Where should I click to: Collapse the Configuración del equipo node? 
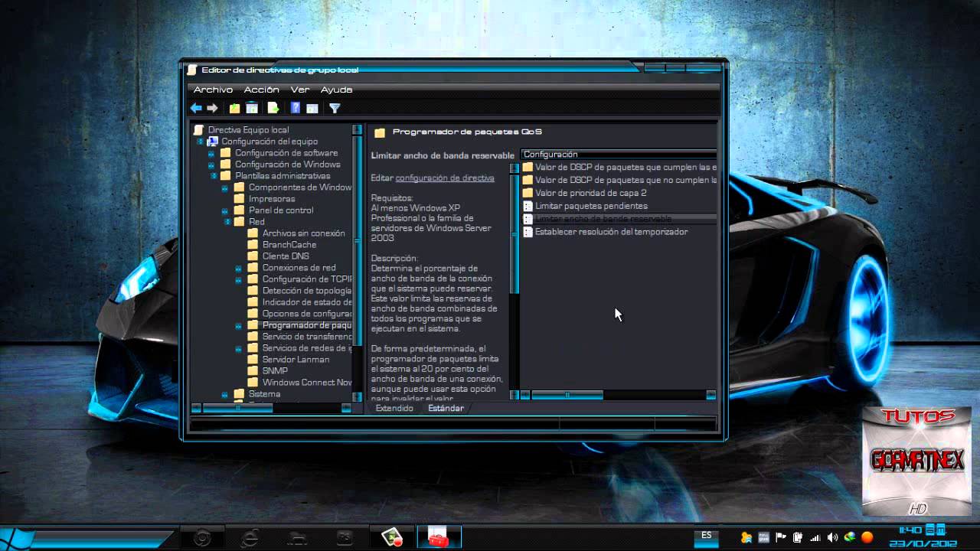(x=200, y=142)
